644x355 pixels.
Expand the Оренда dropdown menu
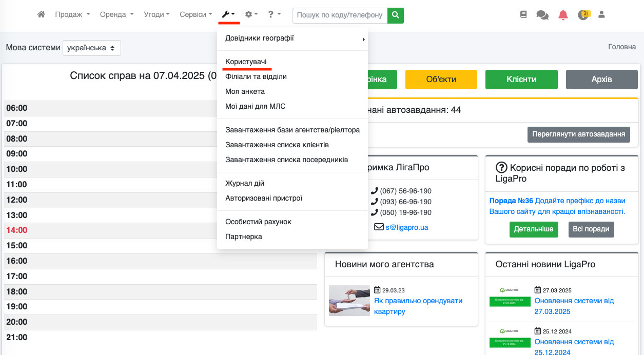pyautogui.click(x=116, y=15)
